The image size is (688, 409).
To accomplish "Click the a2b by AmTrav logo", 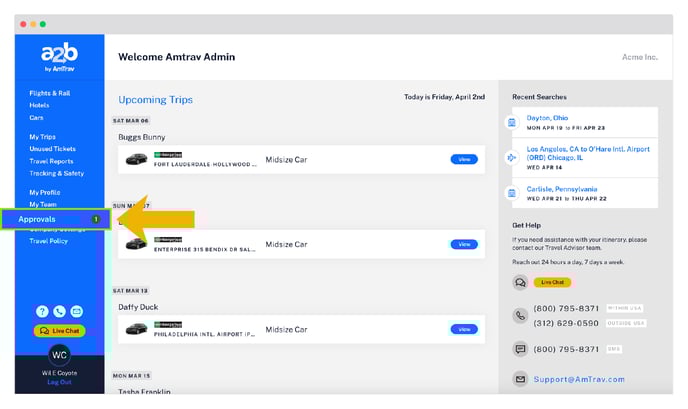I will coord(58,58).
